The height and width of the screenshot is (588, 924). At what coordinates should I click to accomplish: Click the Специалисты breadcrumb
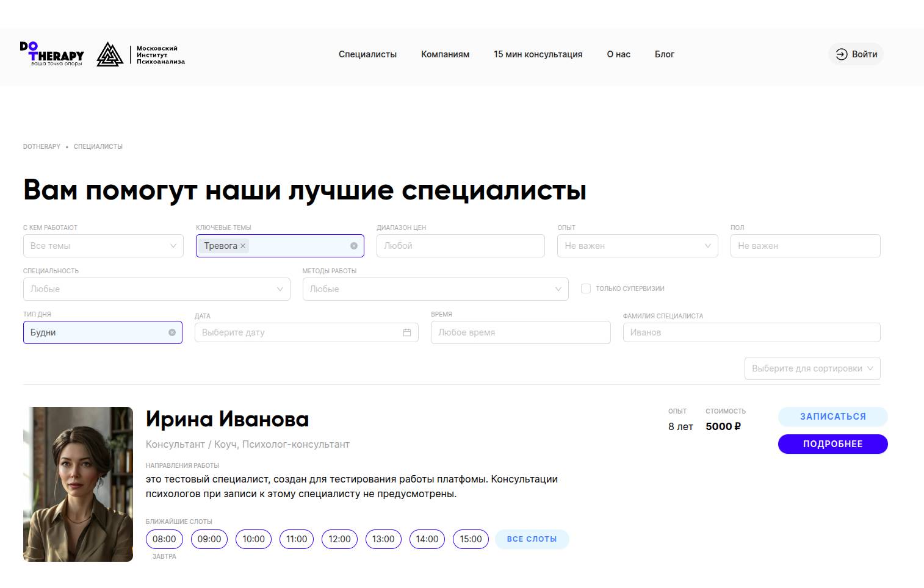pos(98,146)
